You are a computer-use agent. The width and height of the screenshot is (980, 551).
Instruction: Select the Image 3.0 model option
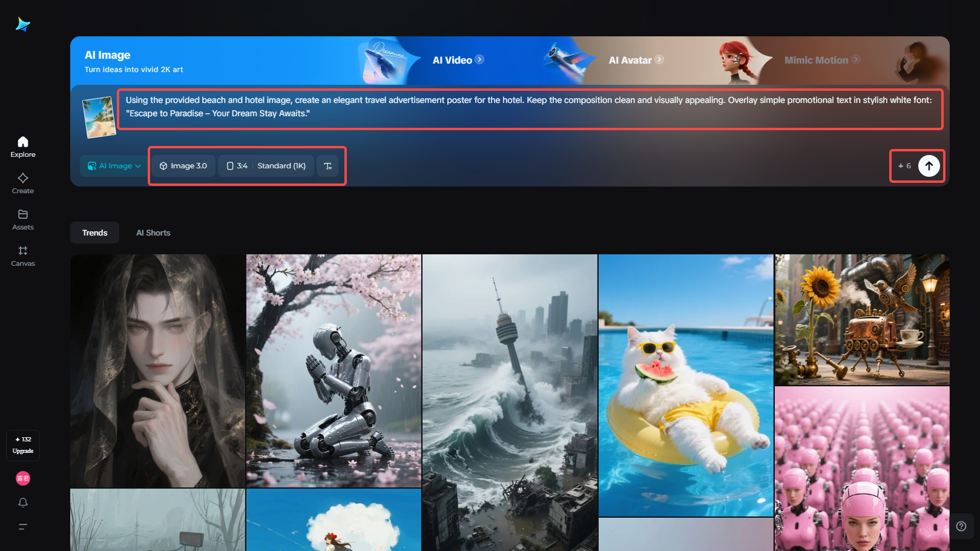[x=183, y=166]
